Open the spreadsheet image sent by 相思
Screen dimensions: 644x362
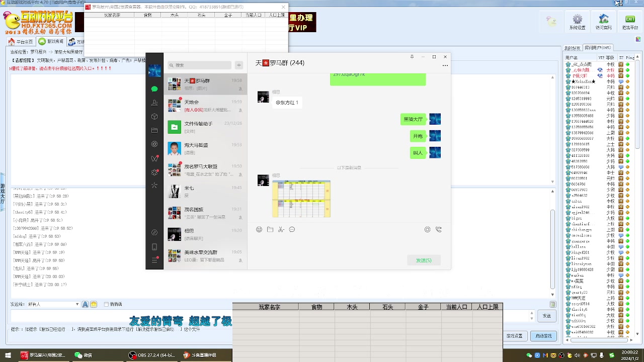pos(301,199)
